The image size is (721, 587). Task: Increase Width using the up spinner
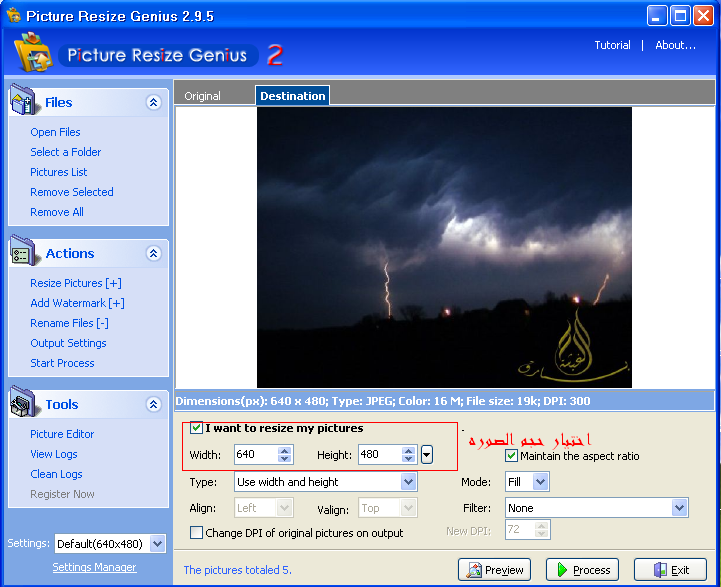click(x=284, y=450)
